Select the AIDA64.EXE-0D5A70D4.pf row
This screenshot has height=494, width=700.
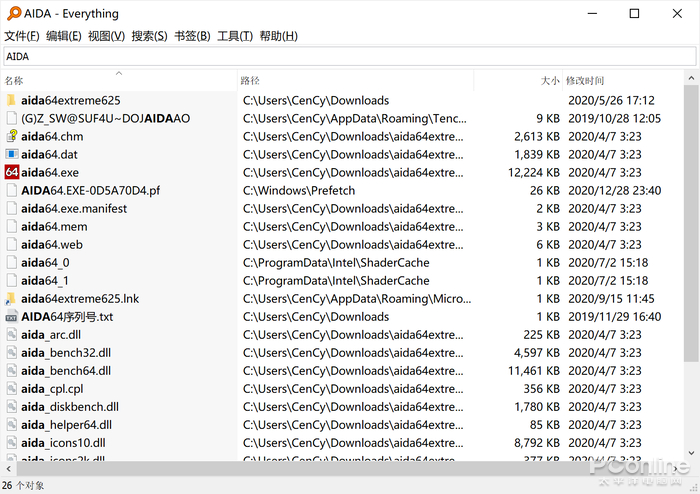[342, 191]
